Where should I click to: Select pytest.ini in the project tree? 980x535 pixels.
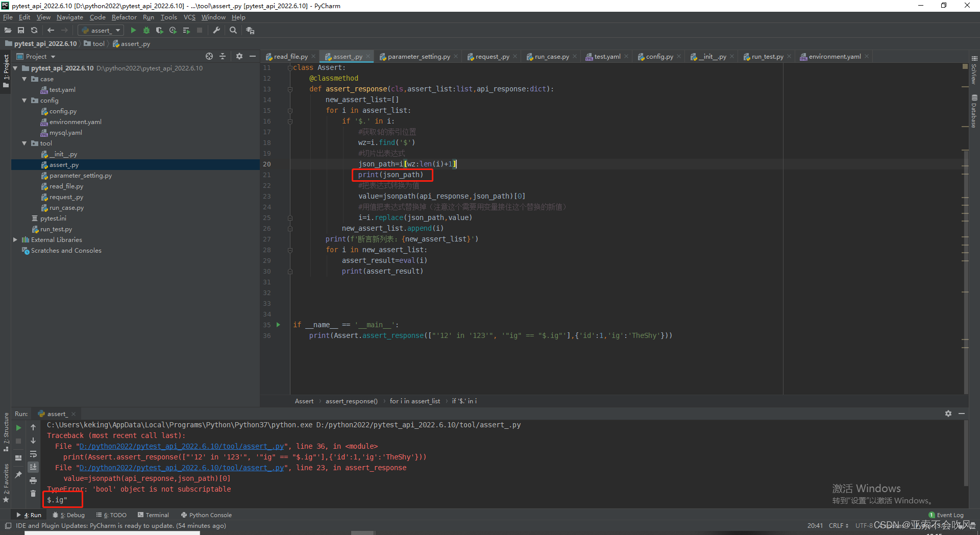click(x=53, y=218)
